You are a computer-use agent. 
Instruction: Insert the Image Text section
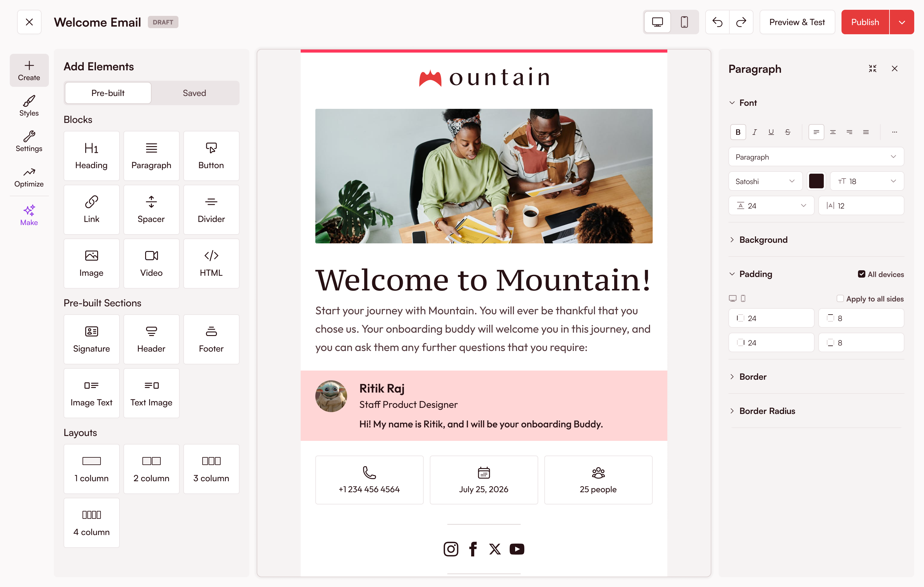tap(91, 393)
